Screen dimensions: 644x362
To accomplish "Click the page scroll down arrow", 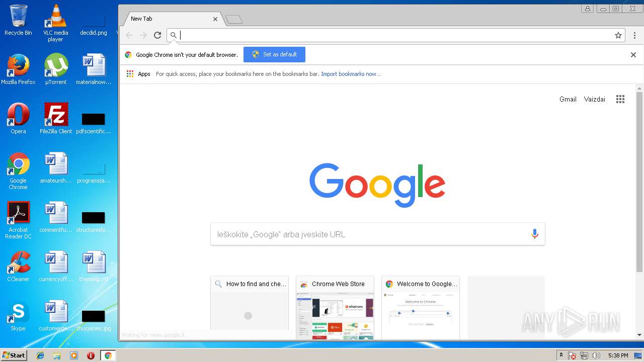I will click(x=639, y=335).
